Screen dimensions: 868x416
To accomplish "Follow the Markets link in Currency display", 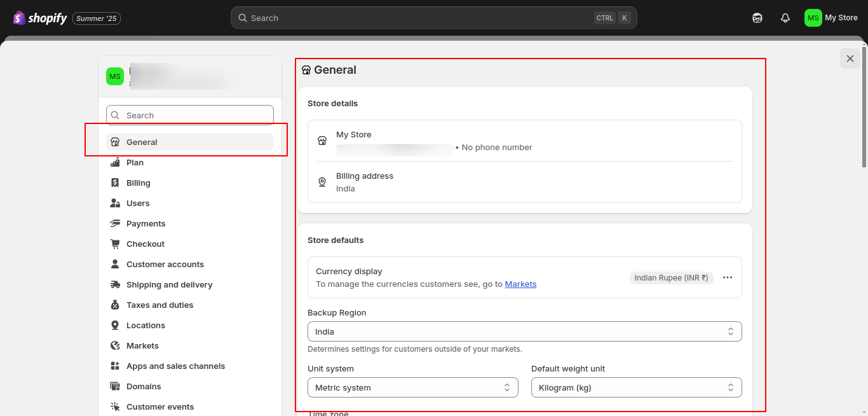I will pyautogui.click(x=520, y=284).
